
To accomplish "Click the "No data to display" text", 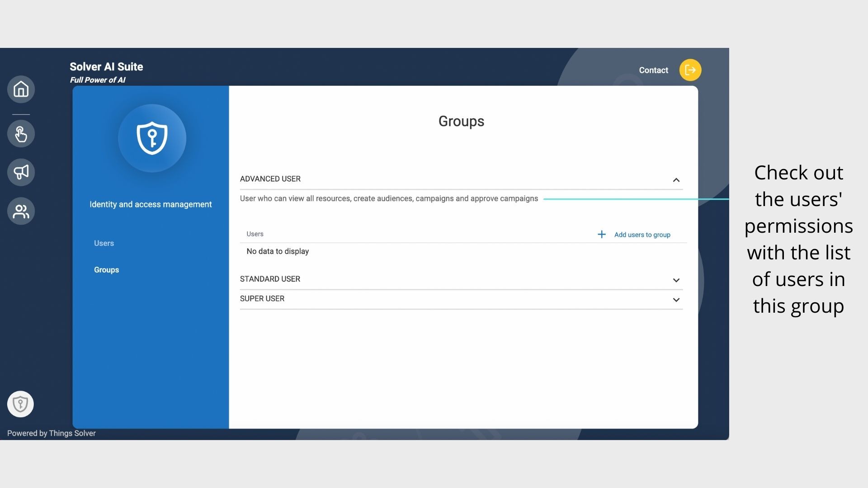I will click(x=278, y=251).
